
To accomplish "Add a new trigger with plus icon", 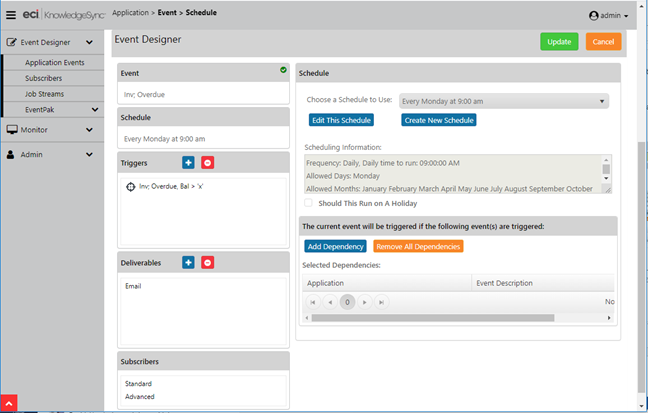I will click(188, 162).
